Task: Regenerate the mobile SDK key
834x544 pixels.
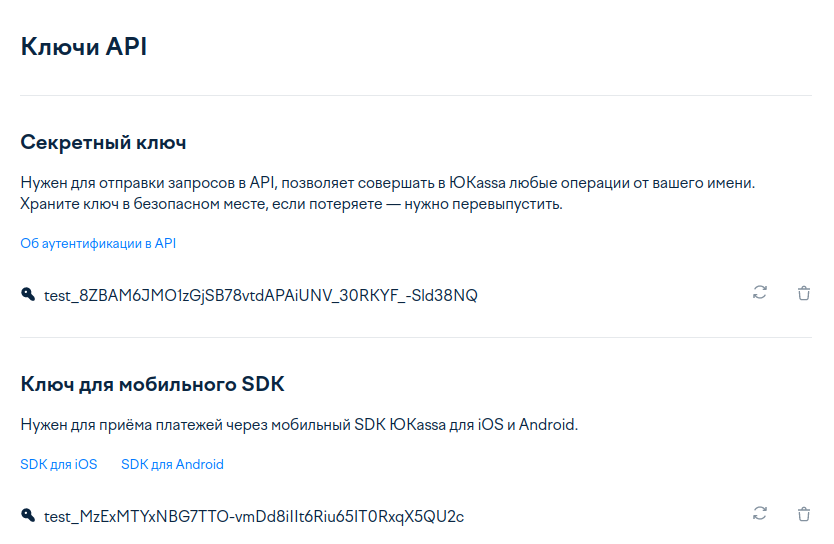Action: [x=760, y=513]
